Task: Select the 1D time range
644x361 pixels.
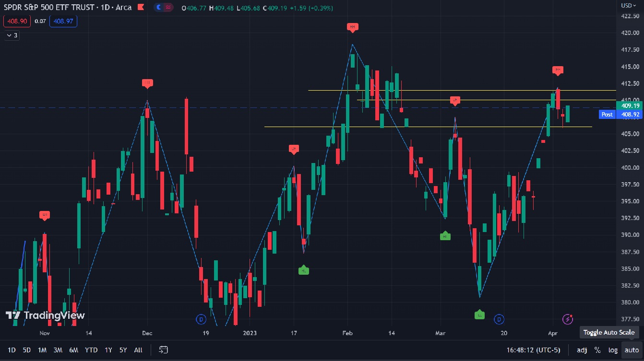Action: coord(12,350)
